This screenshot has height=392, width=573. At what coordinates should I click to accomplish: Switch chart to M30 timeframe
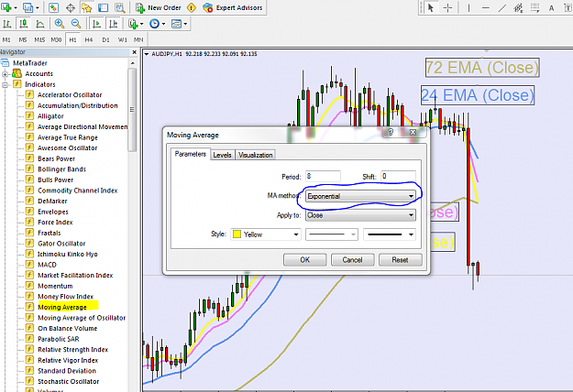pyautogui.click(x=56, y=39)
